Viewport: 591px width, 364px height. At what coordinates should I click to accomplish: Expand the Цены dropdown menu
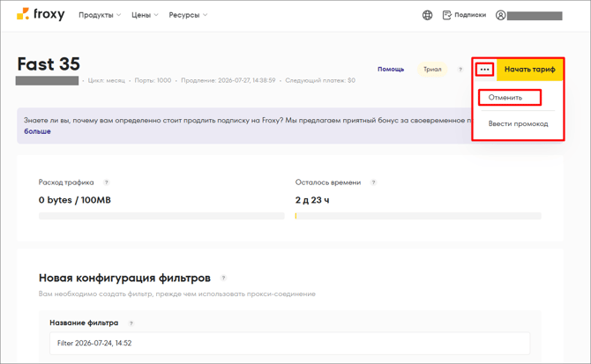(x=145, y=15)
